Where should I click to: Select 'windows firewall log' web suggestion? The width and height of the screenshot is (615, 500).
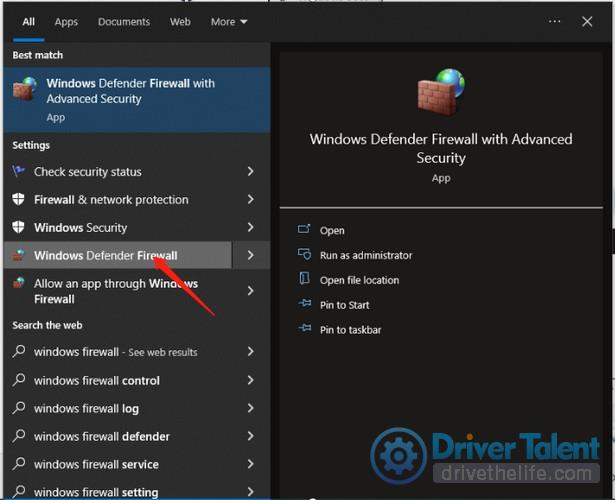136,408
